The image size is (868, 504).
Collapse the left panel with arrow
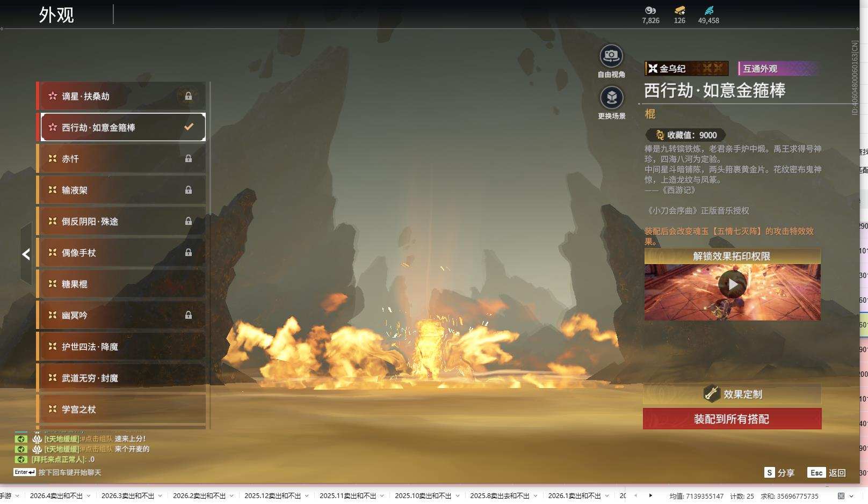[26, 254]
